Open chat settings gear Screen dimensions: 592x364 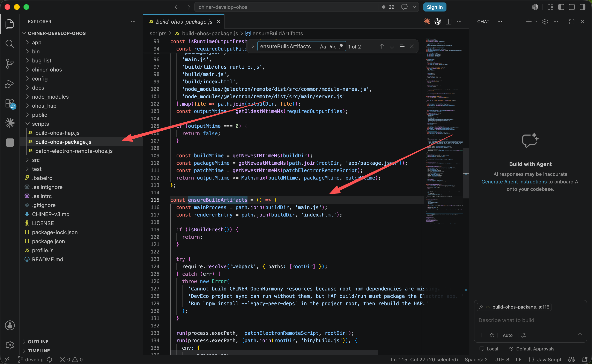[x=545, y=22]
